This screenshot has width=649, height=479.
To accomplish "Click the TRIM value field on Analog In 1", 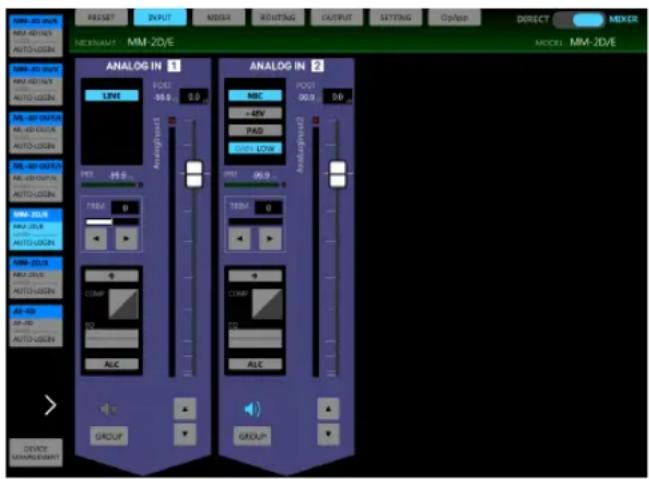I will click(x=125, y=207).
